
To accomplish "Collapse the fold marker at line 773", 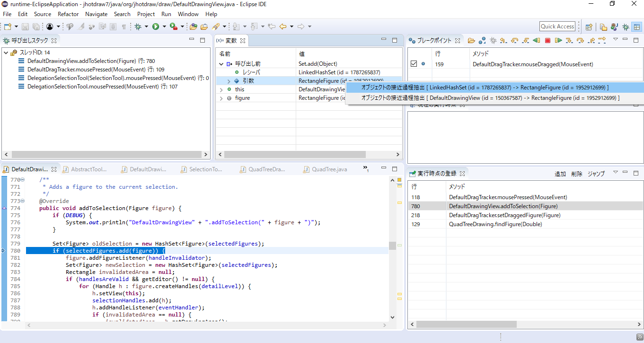I will click(23, 201).
